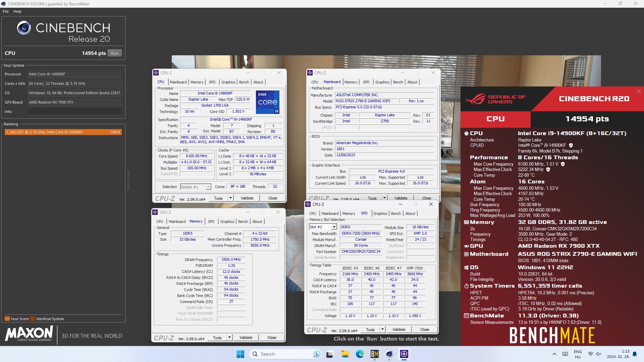The height and width of the screenshot is (362, 644).
Task: Click Close button in CPU-Z Memory window
Action: (272, 338)
